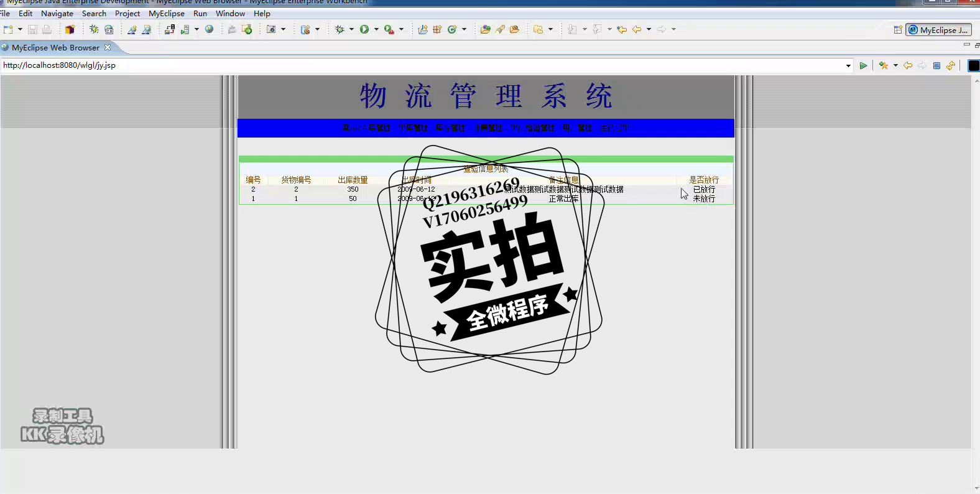Switch to the MyEclipse J... perspective button
The image size is (980, 494).
pyautogui.click(x=938, y=30)
